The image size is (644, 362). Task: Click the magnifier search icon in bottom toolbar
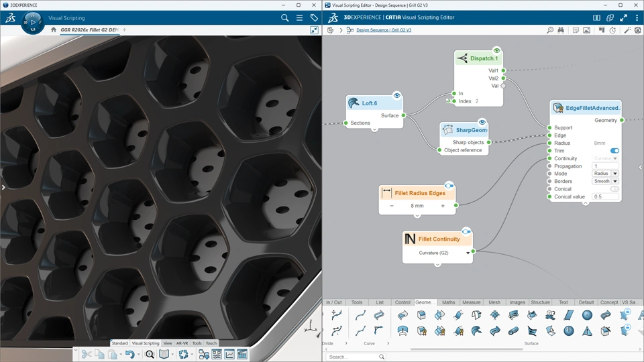[x=150, y=354]
